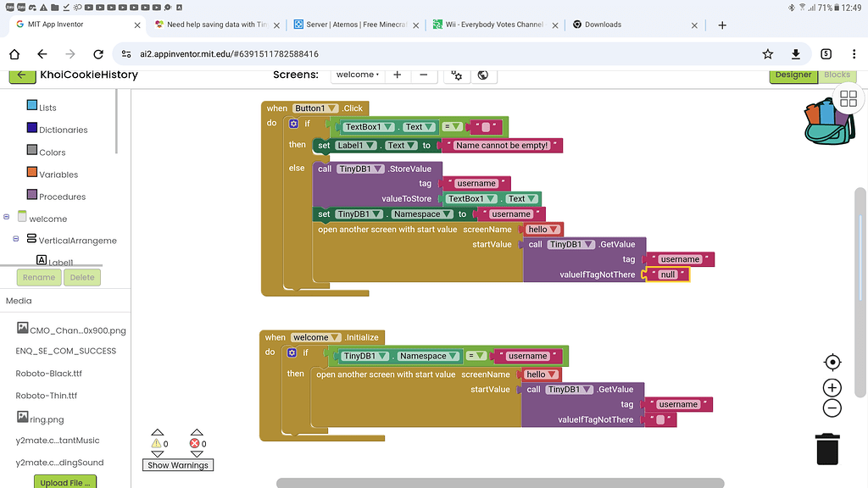Click the globe language icon
This screenshot has width=868, height=488.
click(483, 75)
